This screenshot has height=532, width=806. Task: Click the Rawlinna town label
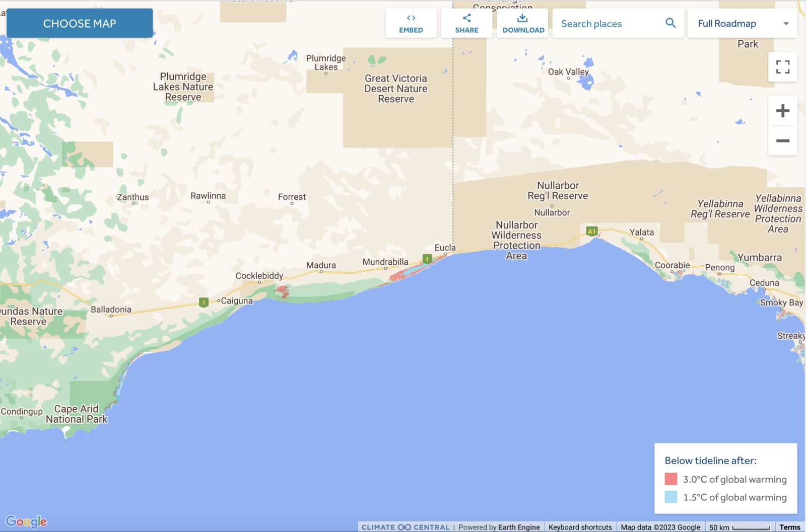pyautogui.click(x=208, y=196)
